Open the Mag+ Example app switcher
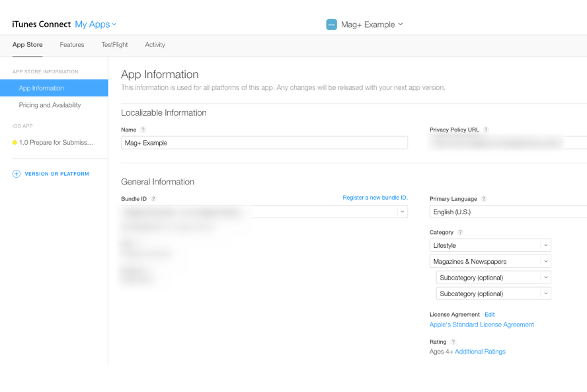This screenshot has height=392, width=587. click(x=372, y=24)
